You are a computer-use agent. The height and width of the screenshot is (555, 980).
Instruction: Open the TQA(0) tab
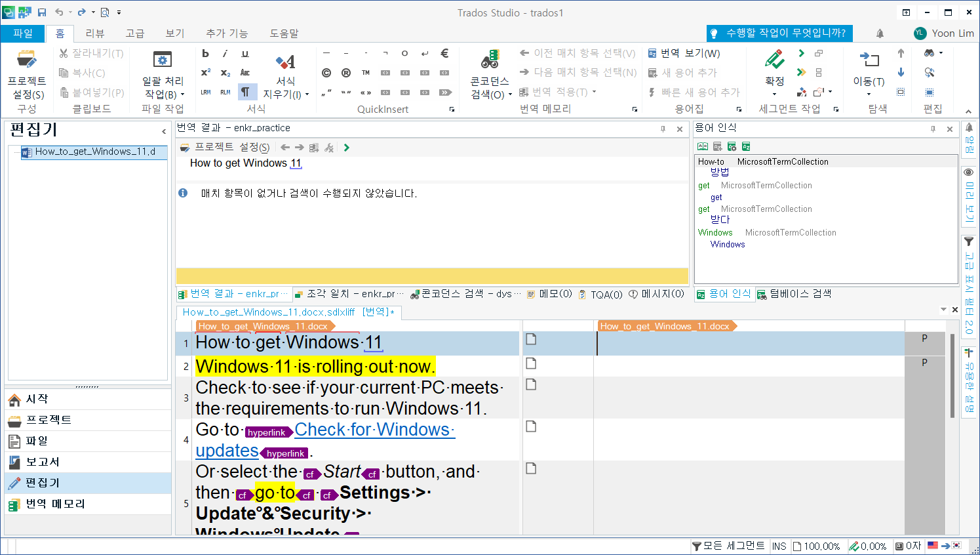[x=600, y=295]
